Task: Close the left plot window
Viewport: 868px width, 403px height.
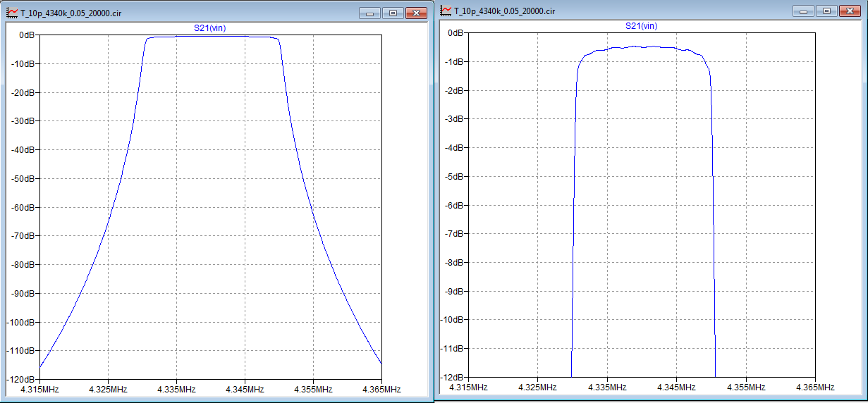Action: coord(416,13)
